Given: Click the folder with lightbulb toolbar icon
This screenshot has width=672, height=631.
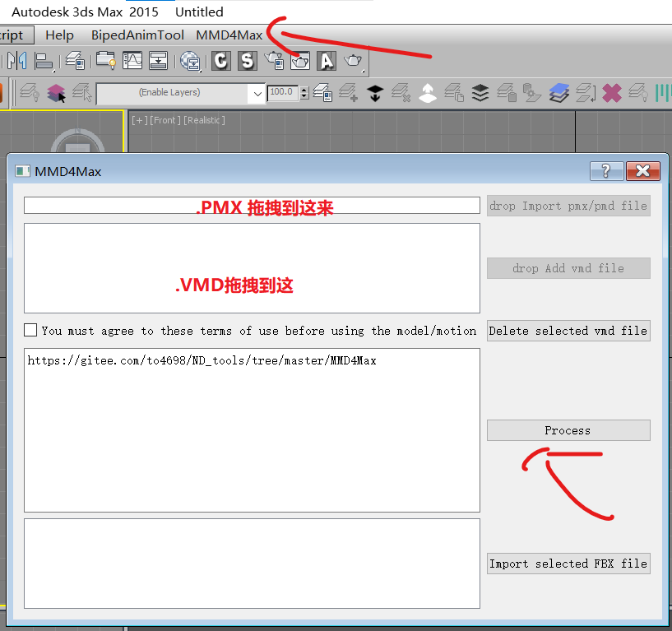Looking at the screenshot, I should tap(105, 60).
